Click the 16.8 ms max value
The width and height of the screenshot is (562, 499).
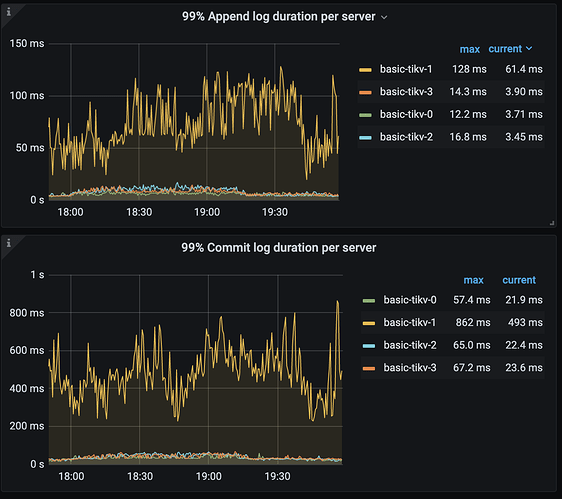(x=468, y=137)
